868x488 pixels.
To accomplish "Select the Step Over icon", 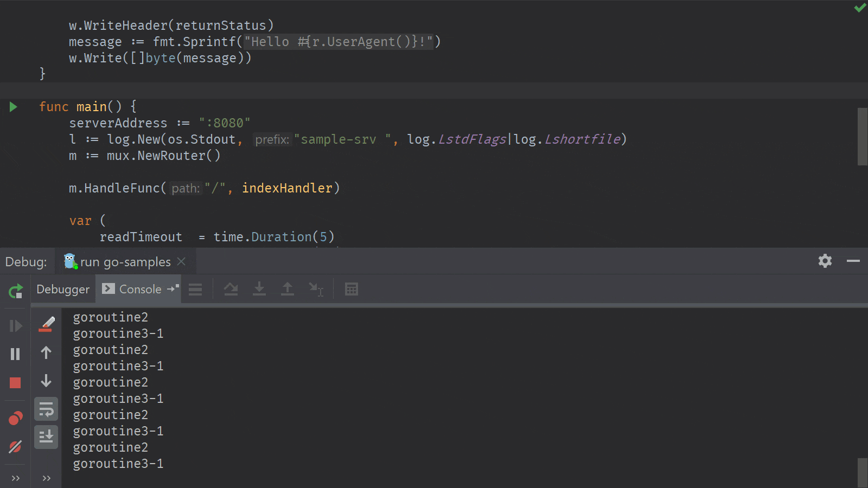I will 231,288.
